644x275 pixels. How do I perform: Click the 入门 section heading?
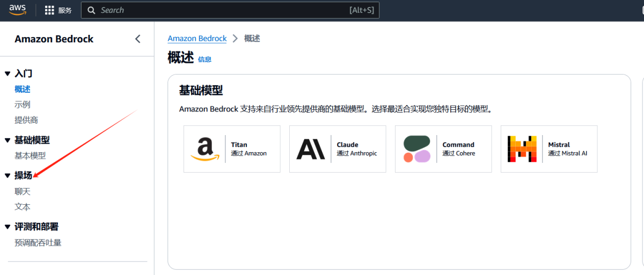[x=24, y=74]
